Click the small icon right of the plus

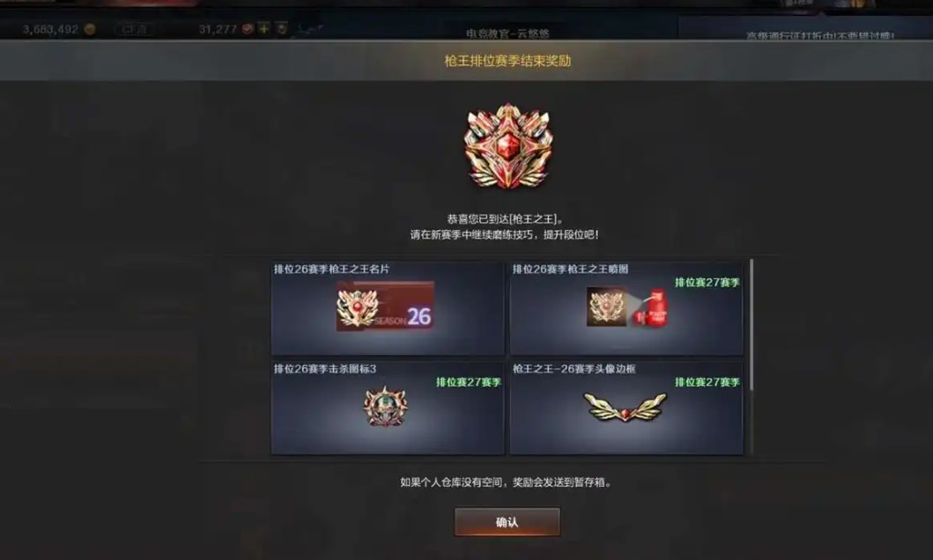pos(282,28)
